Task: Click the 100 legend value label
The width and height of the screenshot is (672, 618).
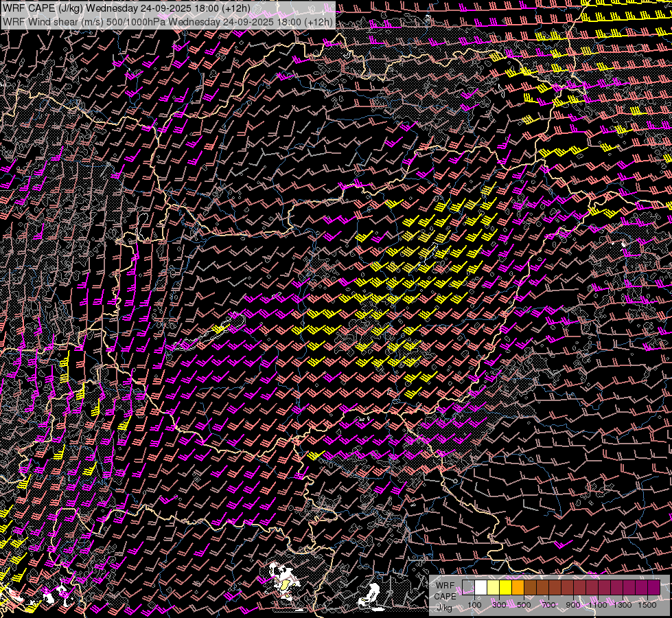Action: point(474,604)
